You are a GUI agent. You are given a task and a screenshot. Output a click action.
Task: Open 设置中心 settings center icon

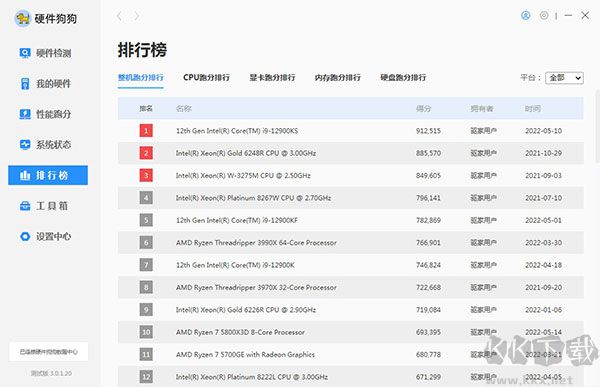(25, 237)
